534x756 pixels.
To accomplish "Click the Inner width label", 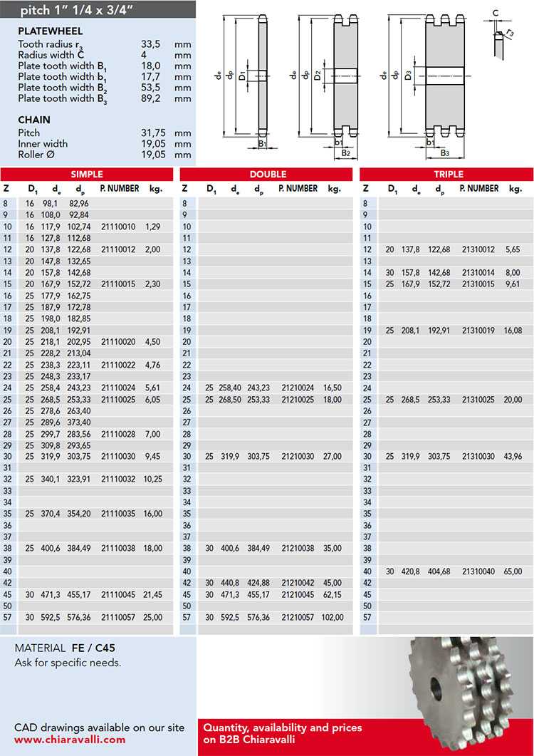I will point(43,144).
